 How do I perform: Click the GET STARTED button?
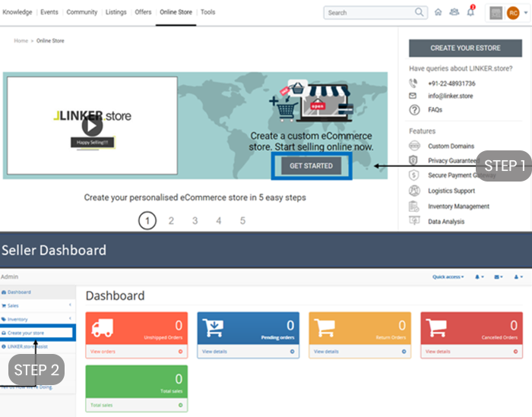(311, 166)
